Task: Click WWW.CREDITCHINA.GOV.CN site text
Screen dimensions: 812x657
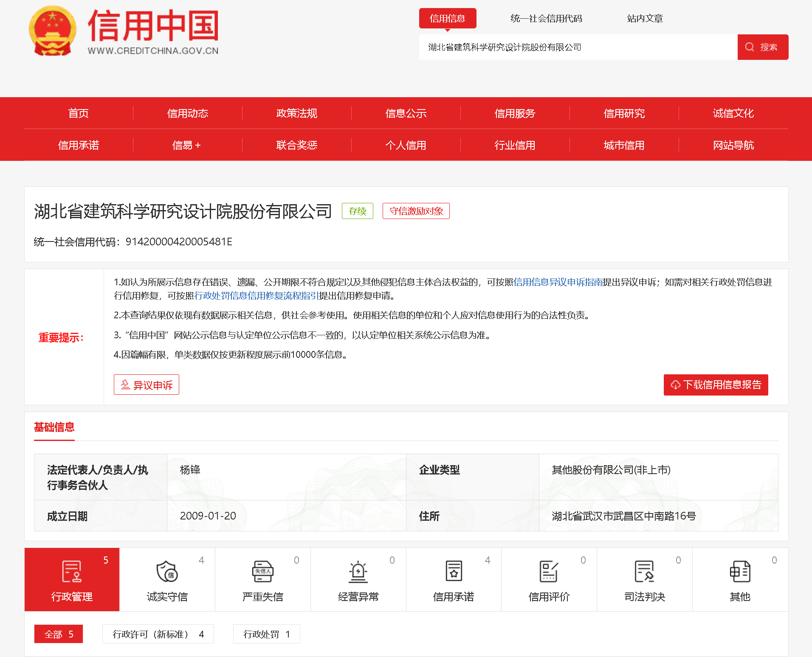Action: click(153, 51)
